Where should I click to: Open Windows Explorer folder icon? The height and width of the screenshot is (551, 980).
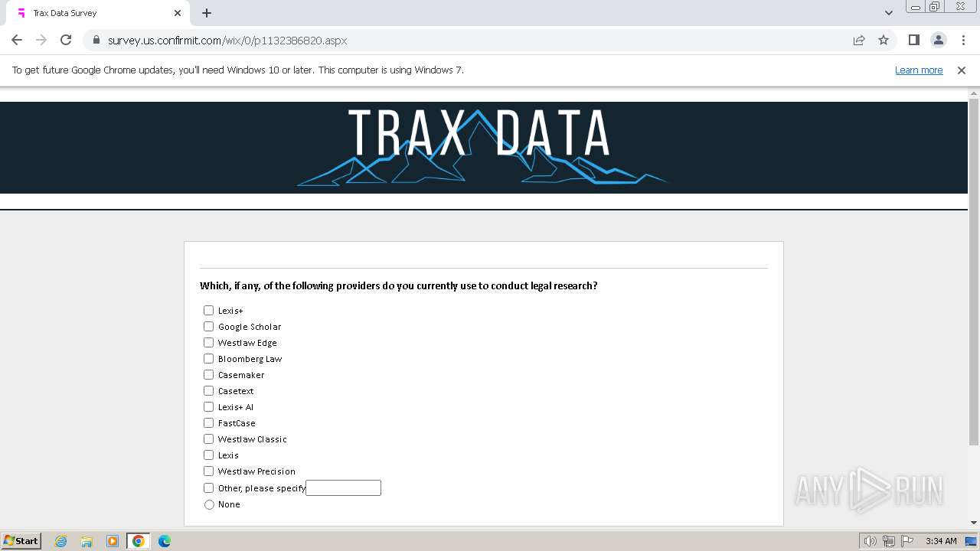[87, 541]
